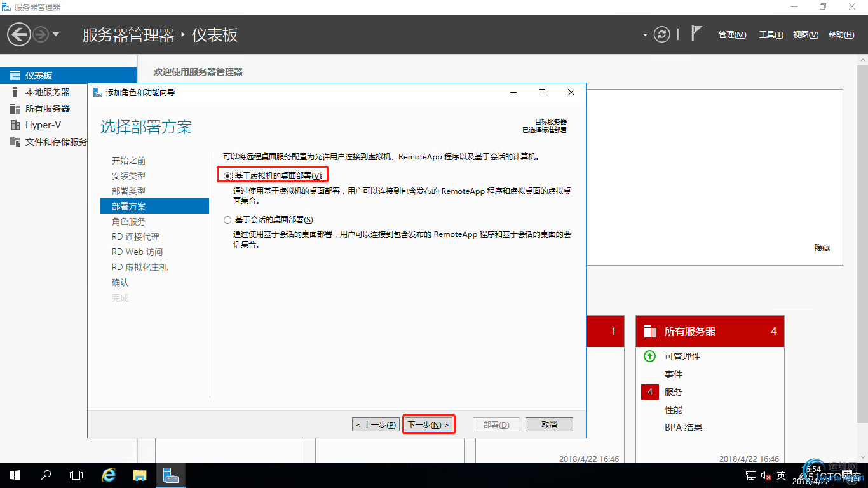The image size is (868, 488).
Task: Open the 工具(T) menu
Action: click(771, 35)
